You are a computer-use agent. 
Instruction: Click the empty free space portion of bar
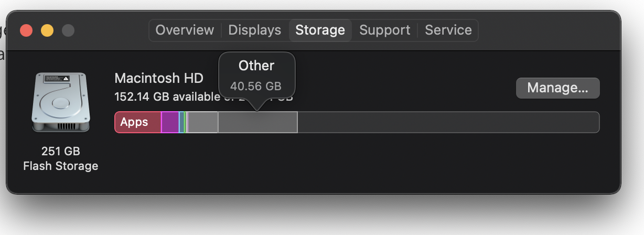click(448, 122)
